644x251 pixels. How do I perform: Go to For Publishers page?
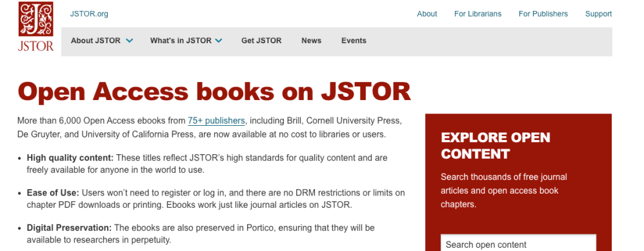pos(543,14)
